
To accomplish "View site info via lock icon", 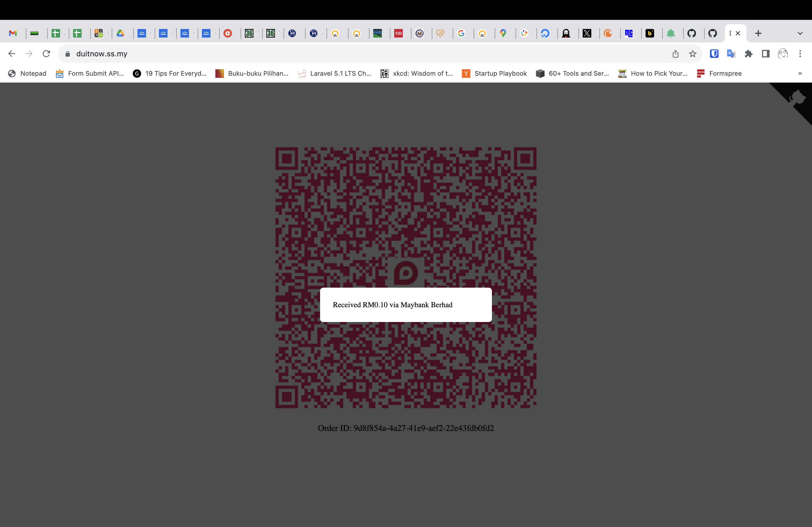I will pyautogui.click(x=68, y=54).
